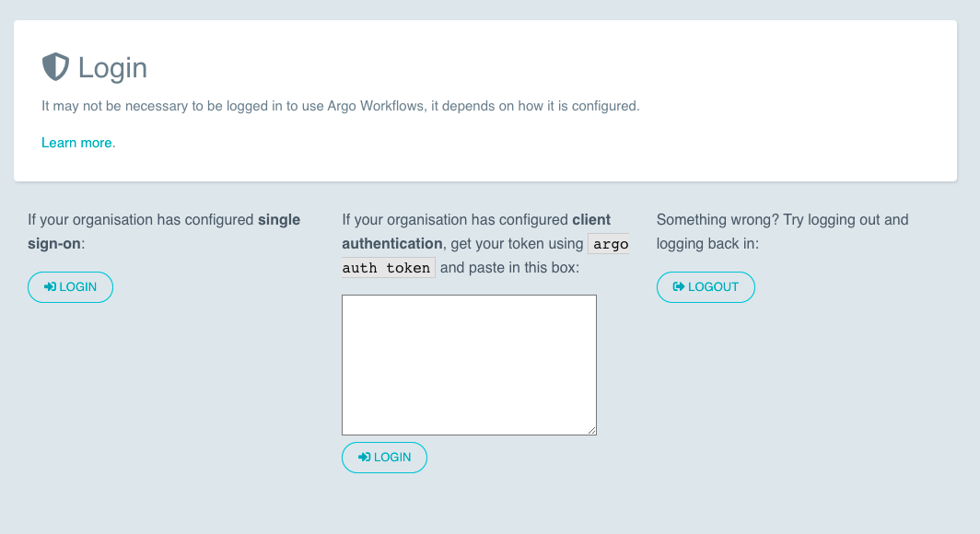Click the Login heading text

pos(112,66)
